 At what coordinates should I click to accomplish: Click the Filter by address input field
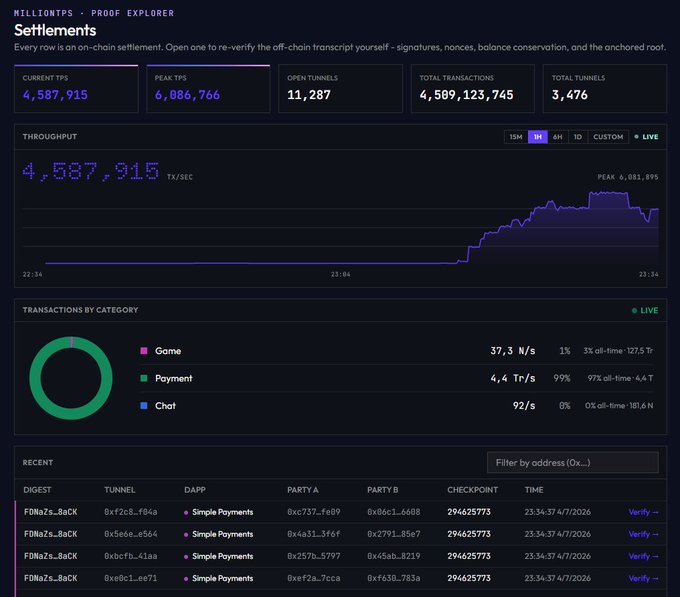point(572,463)
